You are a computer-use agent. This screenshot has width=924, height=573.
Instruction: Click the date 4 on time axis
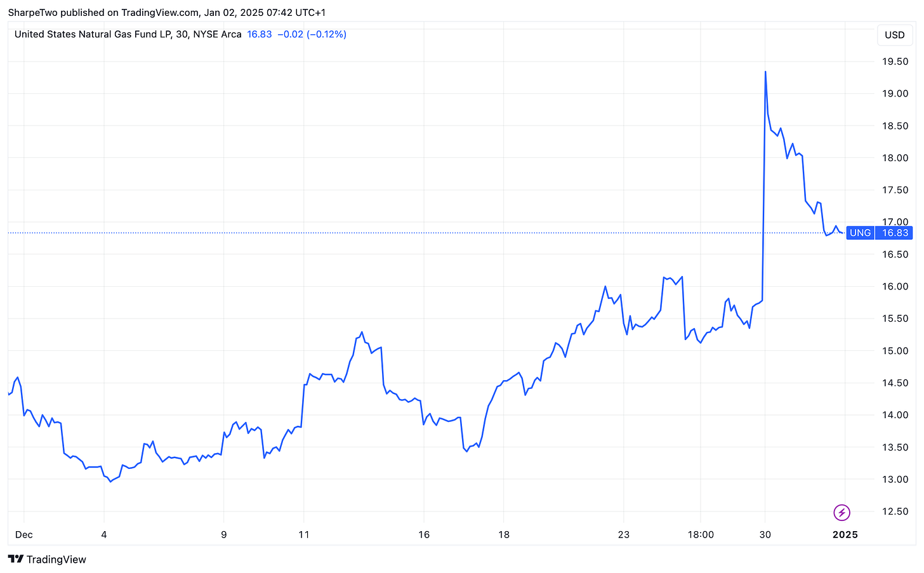point(104,534)
